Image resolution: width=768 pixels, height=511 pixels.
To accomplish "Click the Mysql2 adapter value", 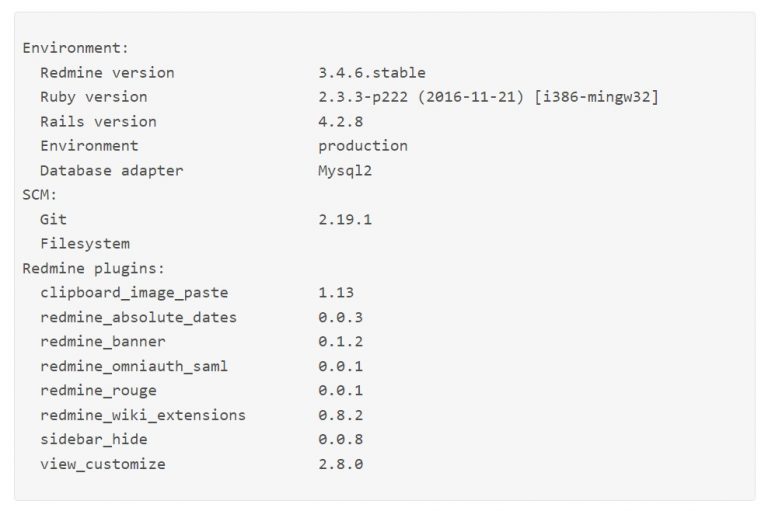I will 344,170.
